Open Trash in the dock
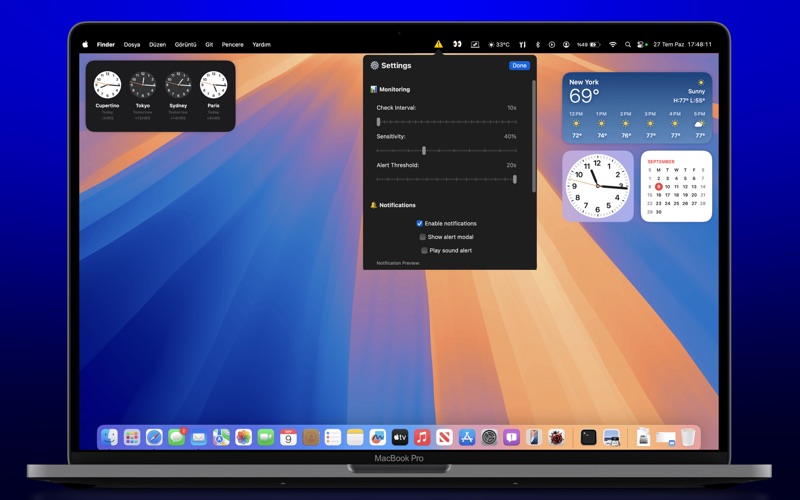Screen dimensions: 800x500 click(688, 437)
